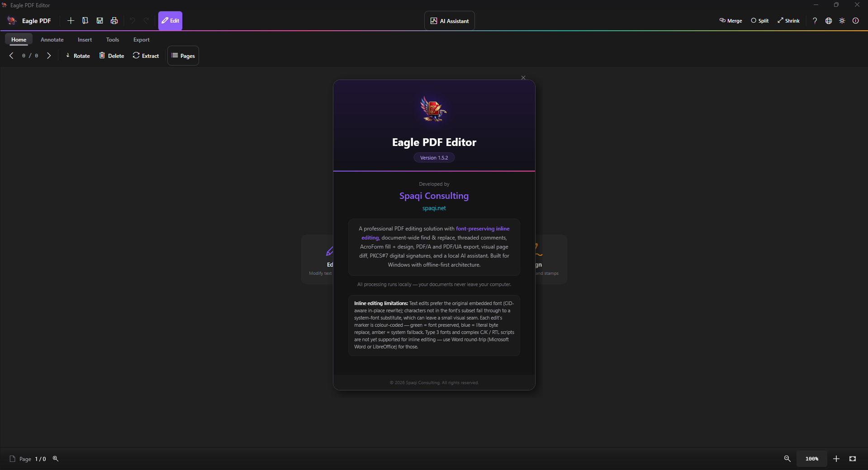The image size is (868, 470).
Task: Click the Rotate page button
Action: click(x=78, y=56)
